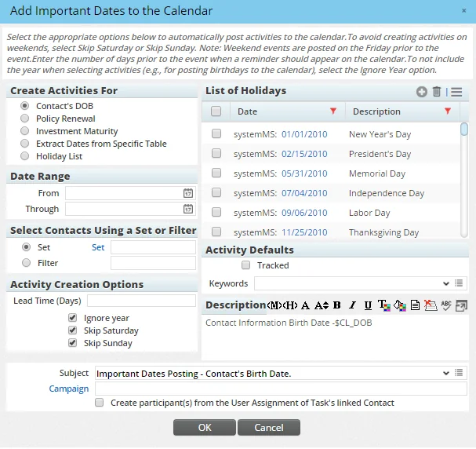Open the text color picker
The height and width of the screenshot is (449, 476).
[x=384, y=305]
